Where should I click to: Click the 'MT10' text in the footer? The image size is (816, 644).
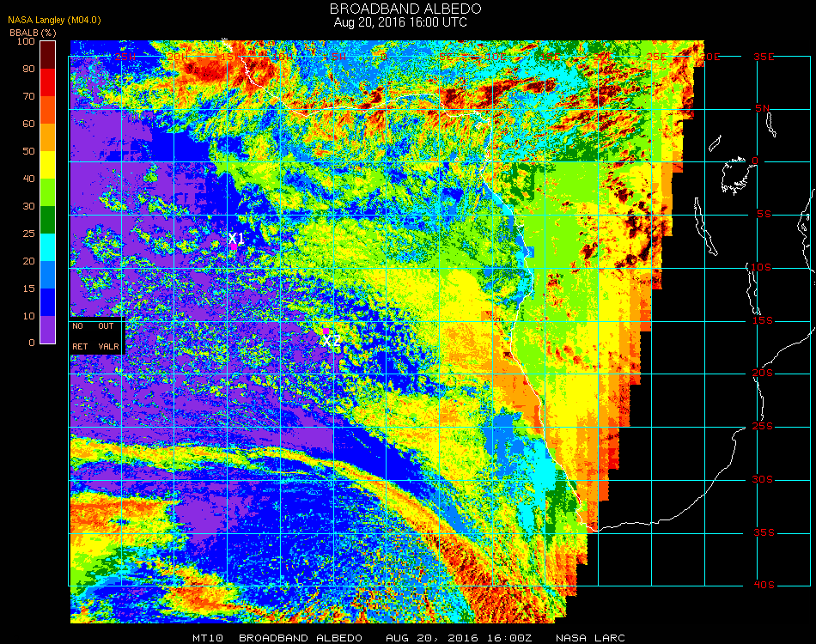coord(208,638)
